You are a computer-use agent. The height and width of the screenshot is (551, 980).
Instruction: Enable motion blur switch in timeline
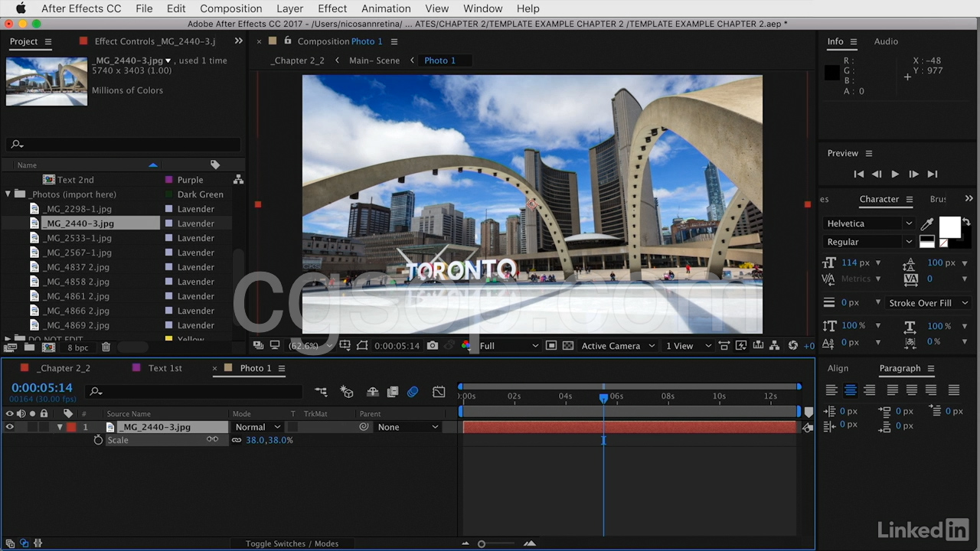pos(413,392)
